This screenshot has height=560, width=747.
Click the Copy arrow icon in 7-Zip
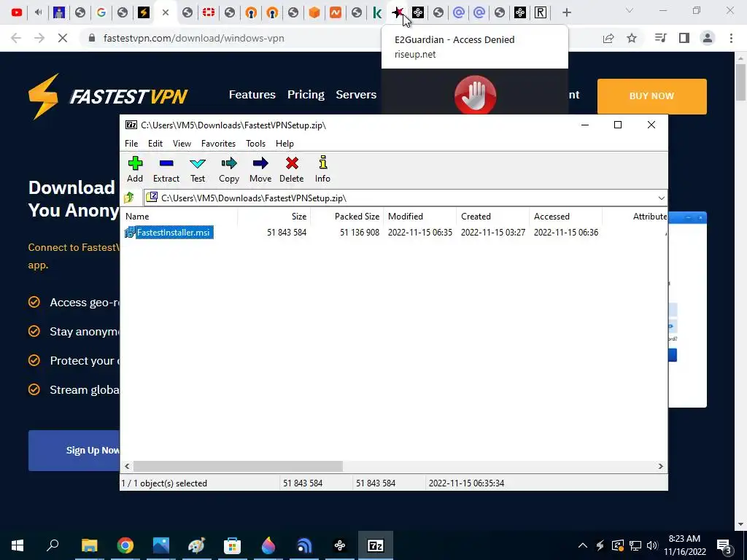tap(229, 163)
